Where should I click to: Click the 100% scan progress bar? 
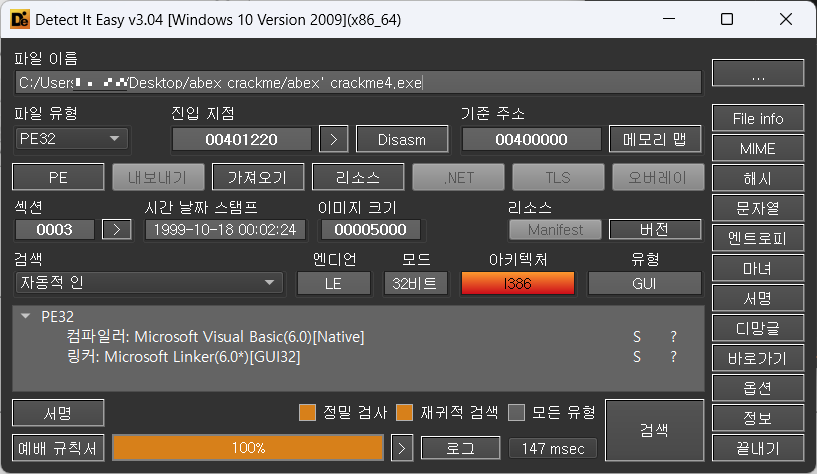pos(248,448)
